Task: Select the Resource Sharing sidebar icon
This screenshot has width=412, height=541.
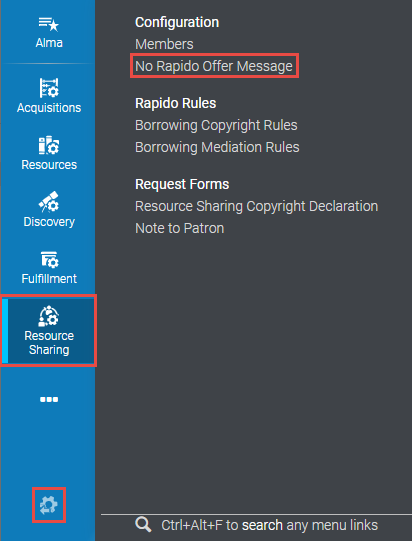Action: (x=49, y=316)
